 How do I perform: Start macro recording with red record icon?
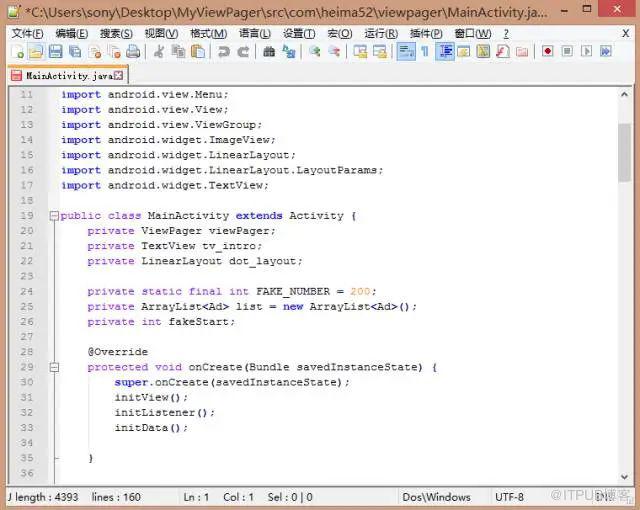click(547, 51)
